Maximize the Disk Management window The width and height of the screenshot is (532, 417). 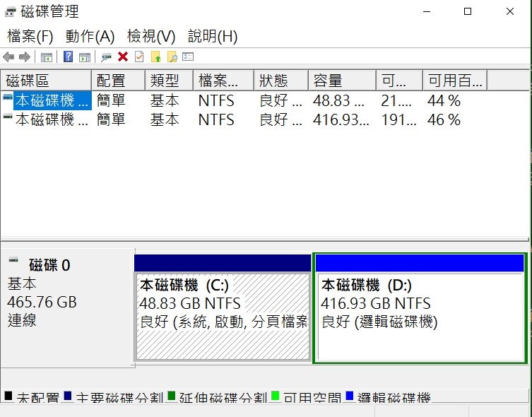coord(468,11)
